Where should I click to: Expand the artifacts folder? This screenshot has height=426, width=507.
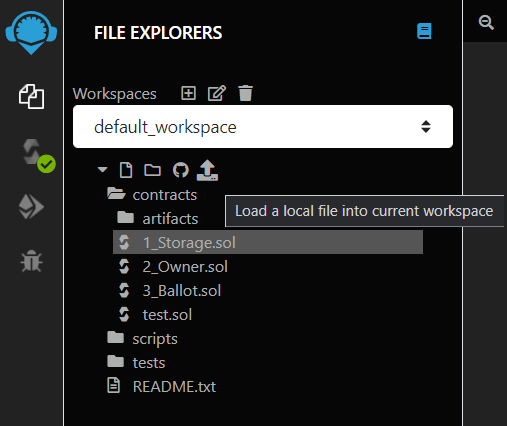click(x=158, y=219)
